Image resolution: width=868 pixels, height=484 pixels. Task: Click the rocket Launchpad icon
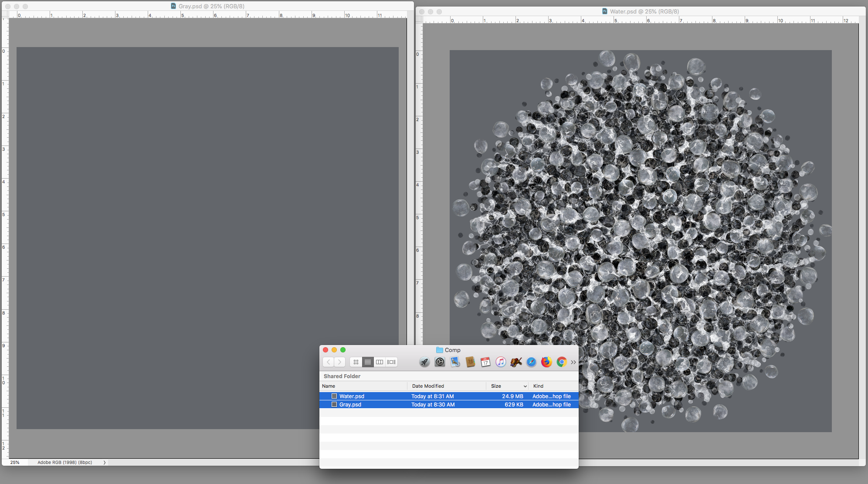(424, 362)
